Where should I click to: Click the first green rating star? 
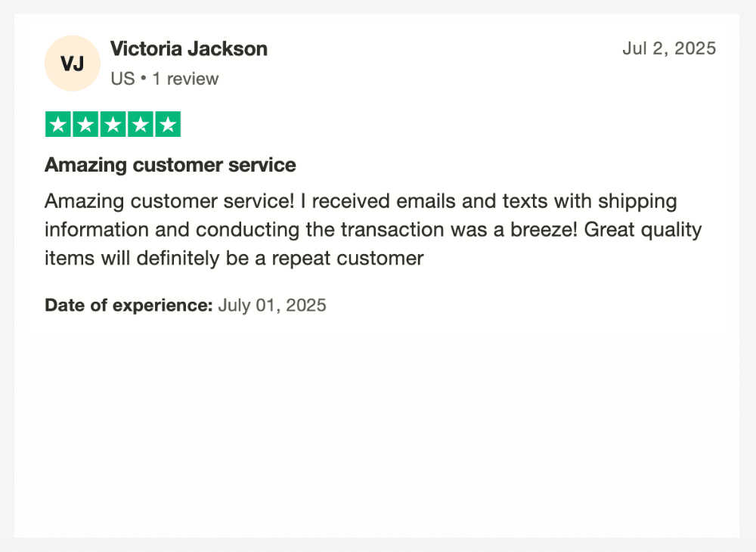pos(58,124)
